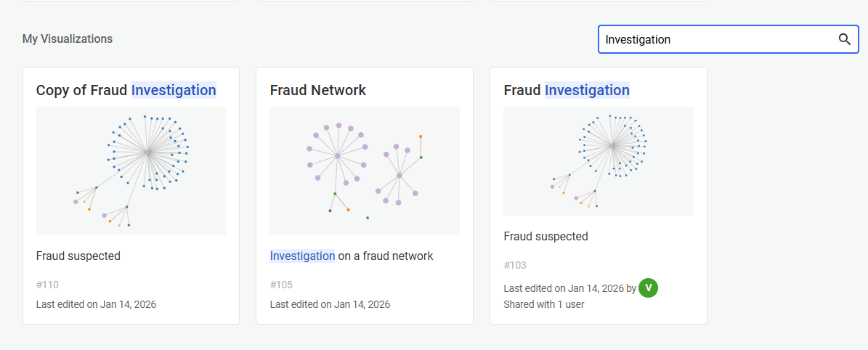Click the Investigation on a fraud network description
The image size is (868, 350).
tap(351, 256)
